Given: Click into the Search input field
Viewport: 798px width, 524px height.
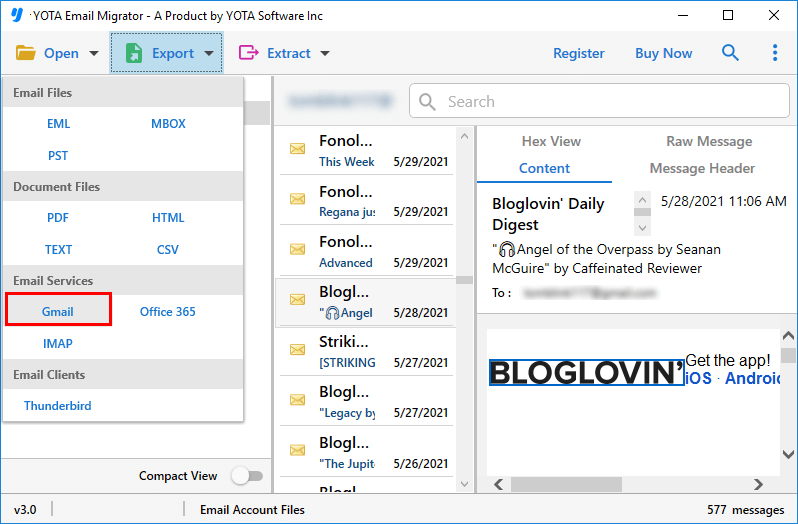Looking at the screenshot, I should pos(599,101).
